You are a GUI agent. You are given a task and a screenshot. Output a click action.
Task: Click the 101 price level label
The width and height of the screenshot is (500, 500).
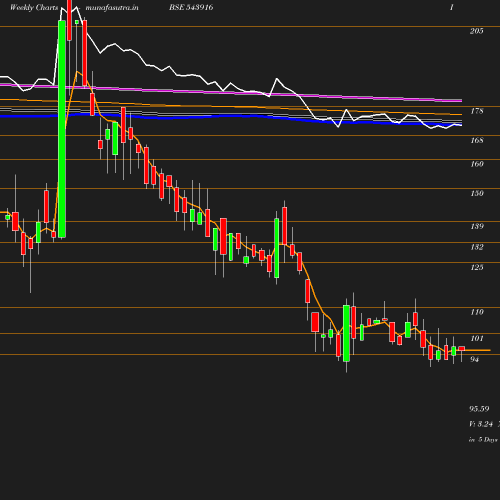pos(477,339)
